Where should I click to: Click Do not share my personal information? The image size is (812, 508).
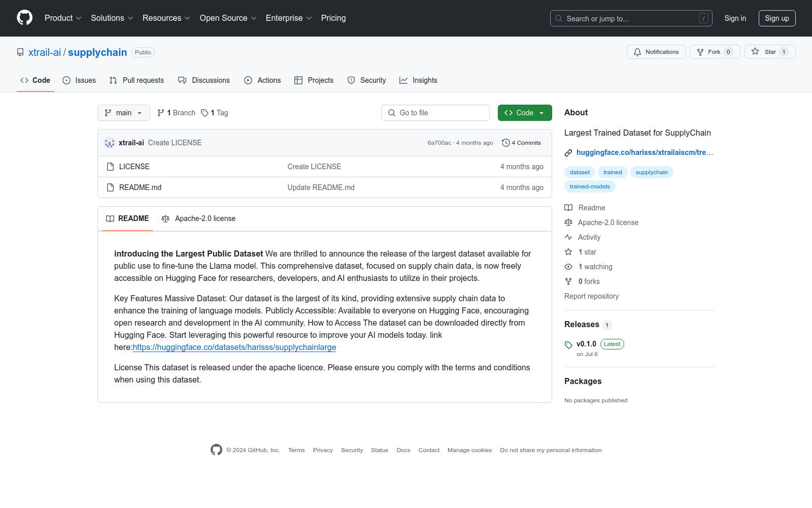(x=551, y=450)
